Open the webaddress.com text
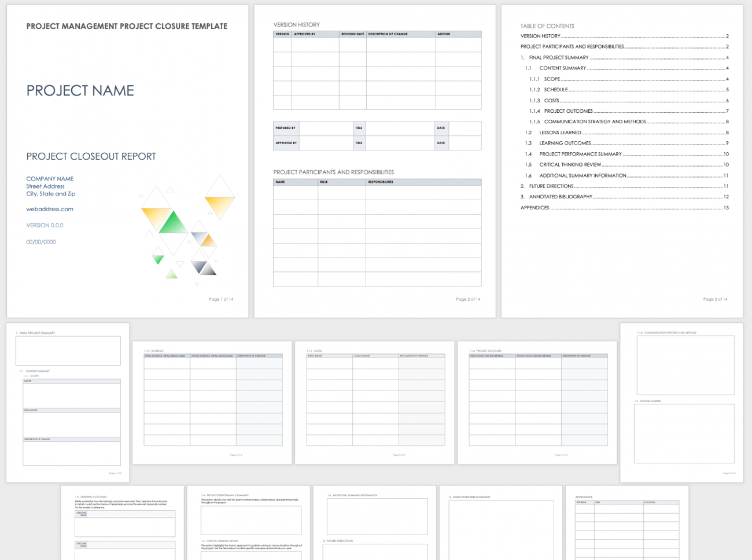 [50, 209]
